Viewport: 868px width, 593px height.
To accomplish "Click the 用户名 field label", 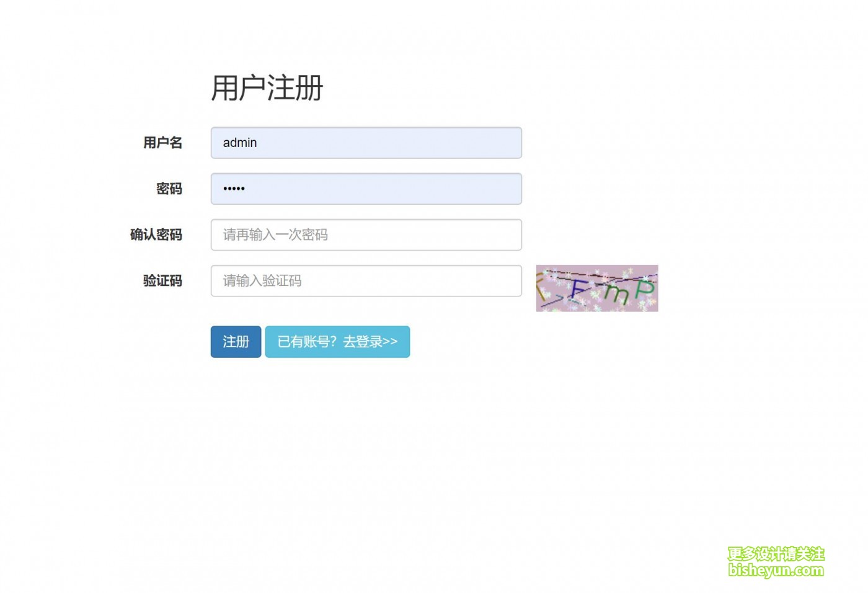I will (x=162, y=143).
